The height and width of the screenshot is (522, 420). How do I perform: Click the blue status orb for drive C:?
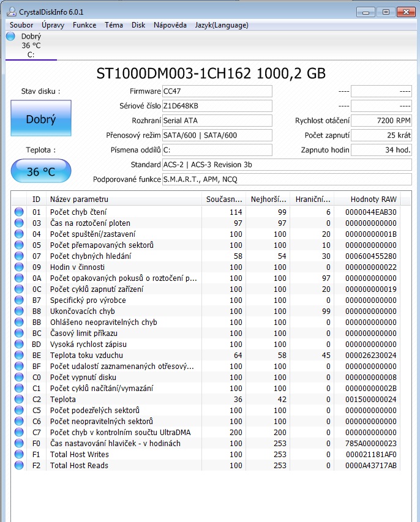10,36
